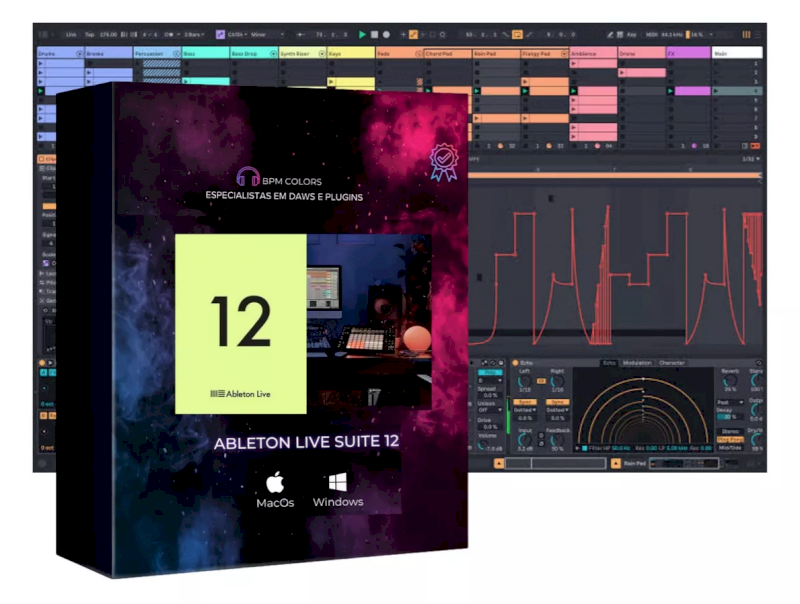The image size is (800, 604).
Task: Select the 175.00 tempo field
Action: 108,34
